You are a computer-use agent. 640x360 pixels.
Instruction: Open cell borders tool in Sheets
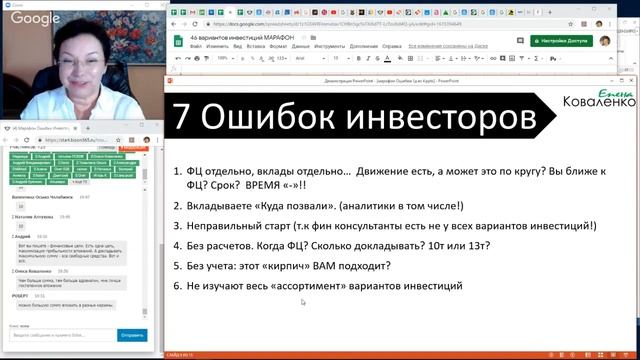click(x=411, y=59)
